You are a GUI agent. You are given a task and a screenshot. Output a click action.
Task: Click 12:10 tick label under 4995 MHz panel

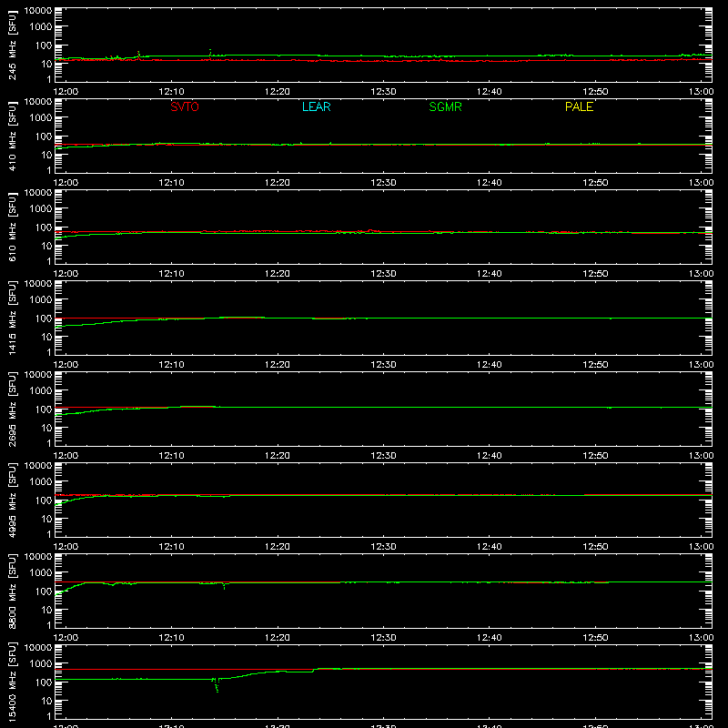(x=171, y=547)
